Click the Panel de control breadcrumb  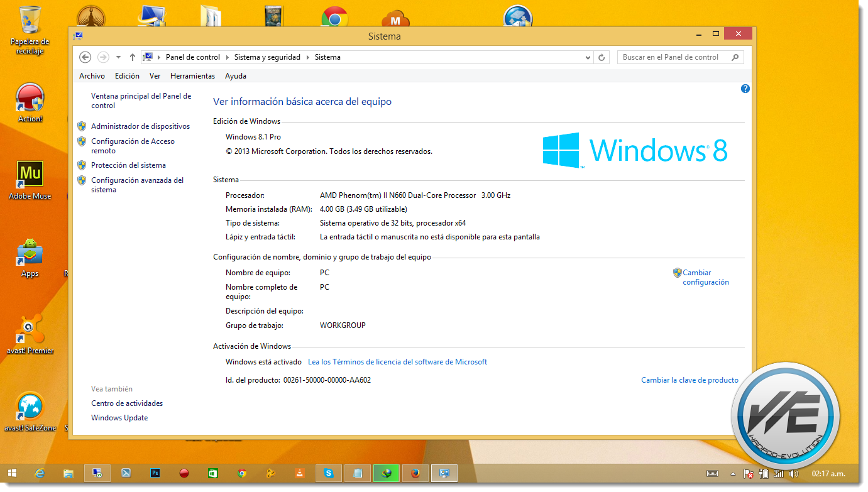pos(193,57)
